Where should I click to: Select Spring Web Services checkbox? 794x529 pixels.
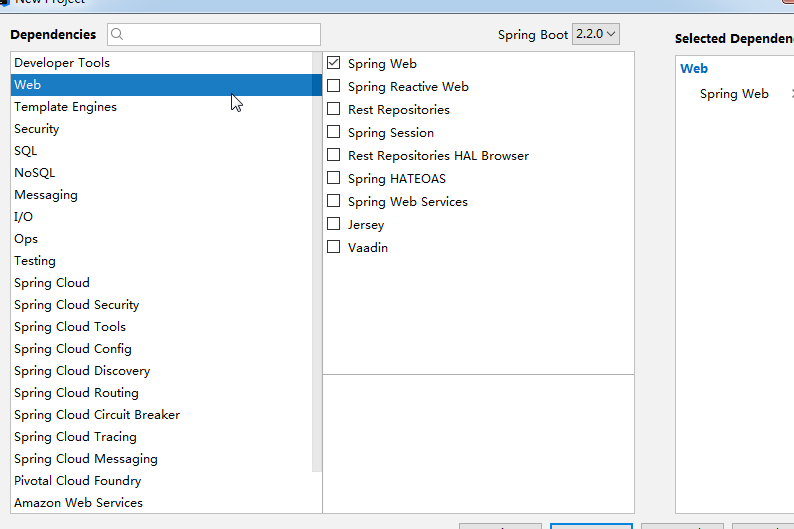pyautogui.click(x=333, y=201)
